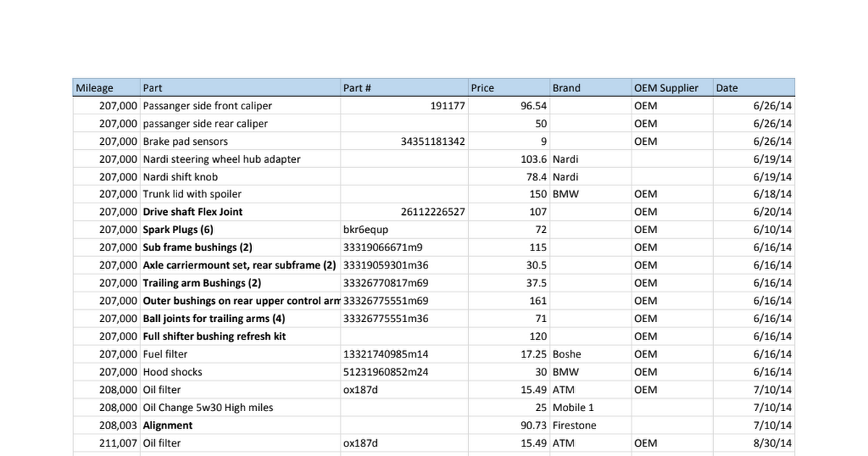Click the Boshe brand cell
The image size is (868, 456).
pos(591,354)
